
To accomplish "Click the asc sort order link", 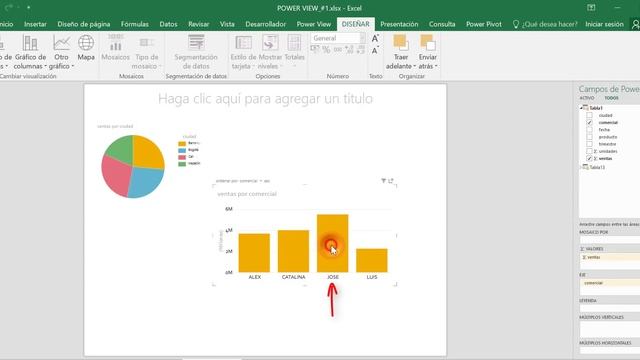I will coord(267,180).
